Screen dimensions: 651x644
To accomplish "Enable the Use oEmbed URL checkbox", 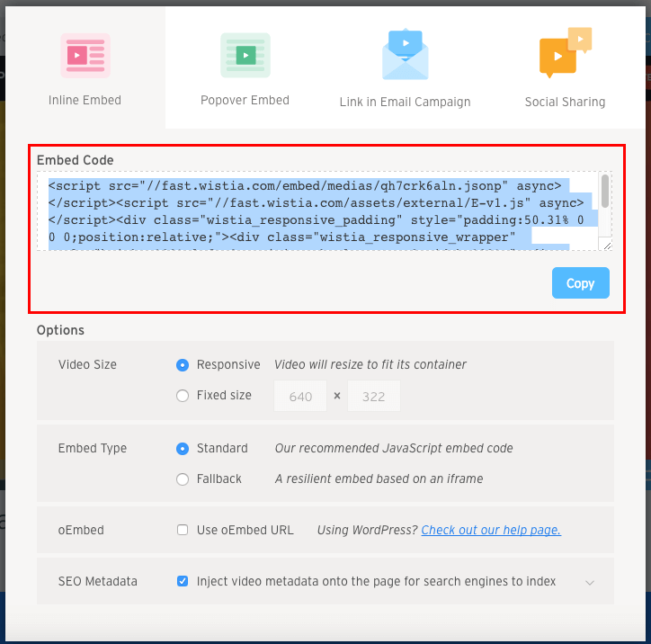I will click(183, 531).
